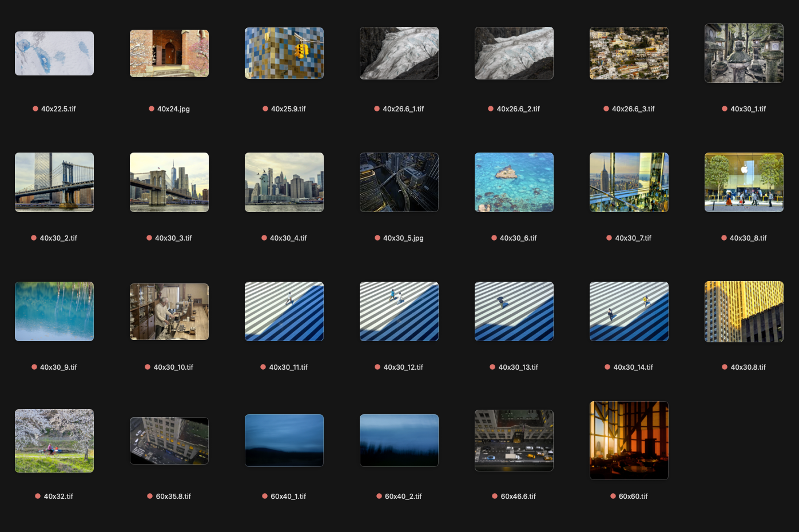Click the red tag dot beside 40x30_8.tif
This screenshot has width=799, height=532.
click(724, 238)
